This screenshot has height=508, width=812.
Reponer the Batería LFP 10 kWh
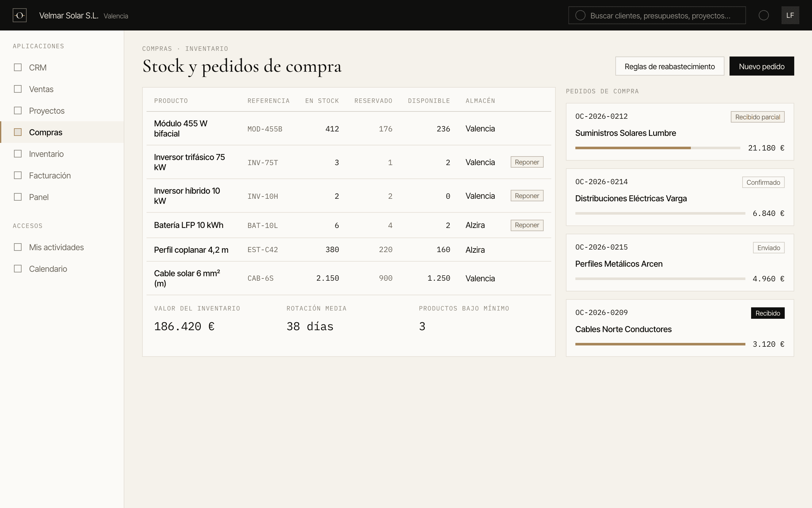pos(527,225)
